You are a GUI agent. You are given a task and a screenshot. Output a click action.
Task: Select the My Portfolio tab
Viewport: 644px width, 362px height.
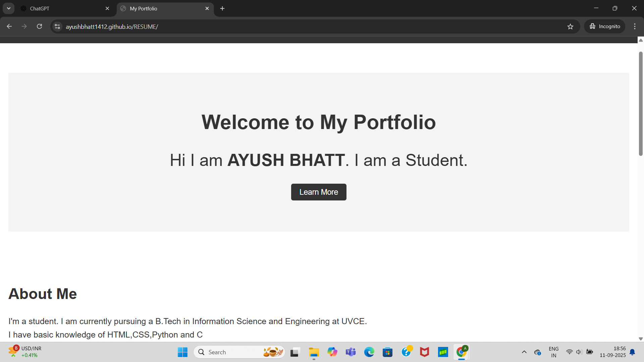(161, 8)
